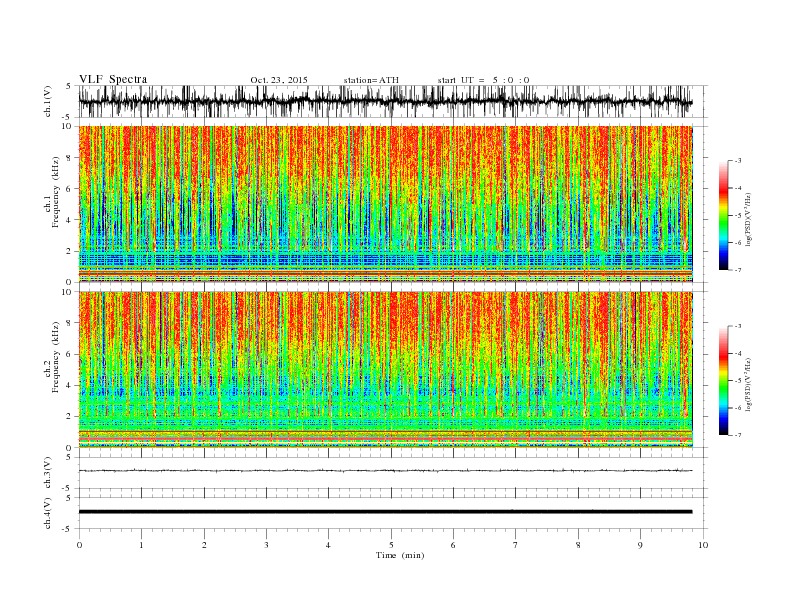The width and height of the screenshot is (792, 612).
Task: Click the 'start UT = 5 :0 :0' text
Action: (483, 80)
